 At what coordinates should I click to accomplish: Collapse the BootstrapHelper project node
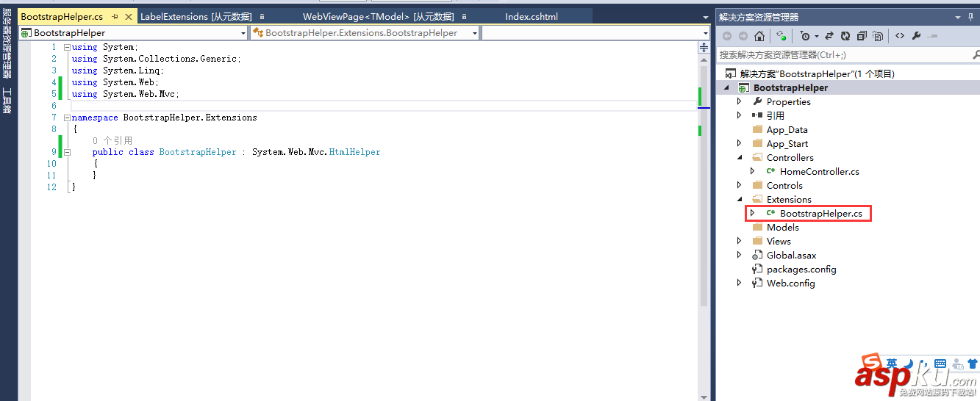point(727,87)
